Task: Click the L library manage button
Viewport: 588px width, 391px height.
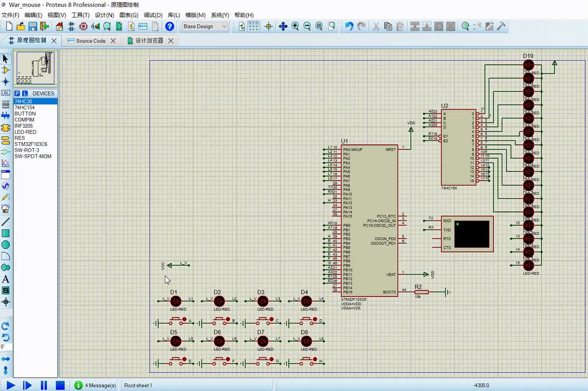Action: [25, 93]
